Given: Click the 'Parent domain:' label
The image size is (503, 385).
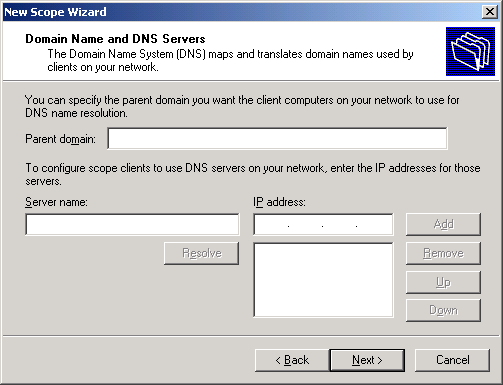Looking at the screenshot, I should point(60,139).
